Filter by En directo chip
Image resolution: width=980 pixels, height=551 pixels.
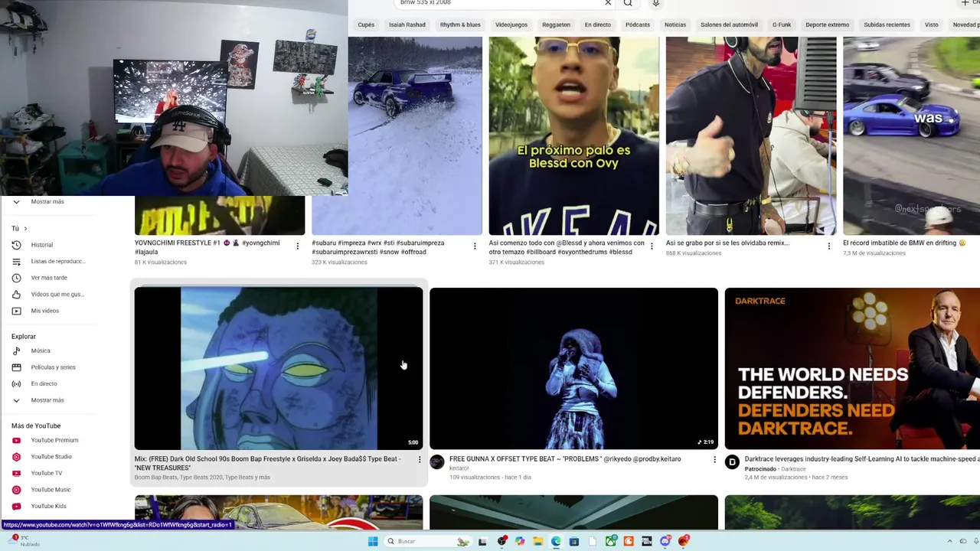(598, 24)
